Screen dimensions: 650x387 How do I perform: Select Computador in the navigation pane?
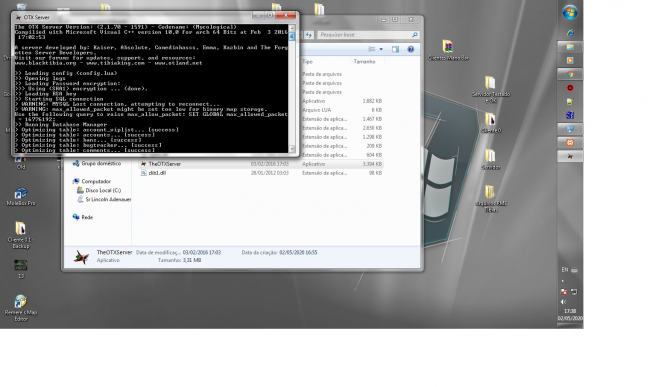tap(96, 181)
